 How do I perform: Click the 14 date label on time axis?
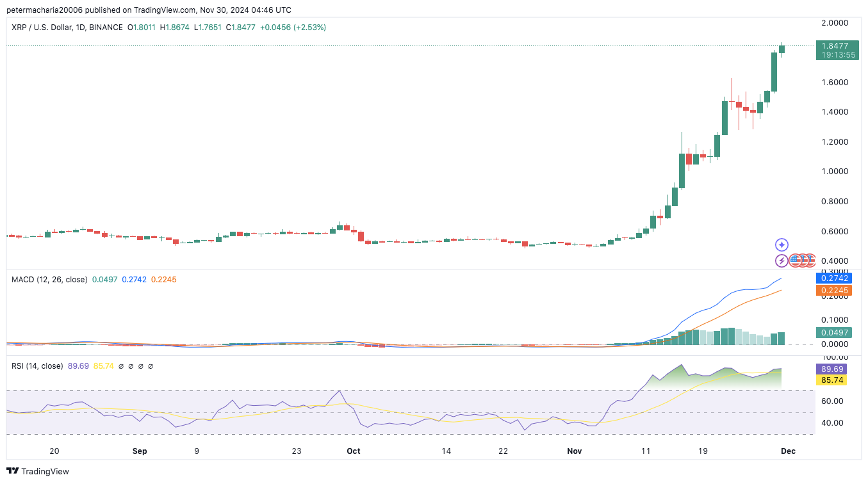[x=446, y=451]
